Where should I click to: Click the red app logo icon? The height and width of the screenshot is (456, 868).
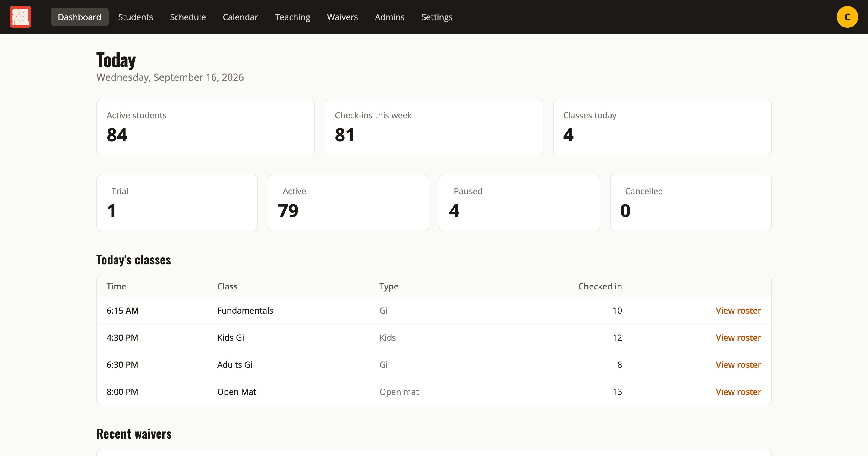(x=20, y=17)
